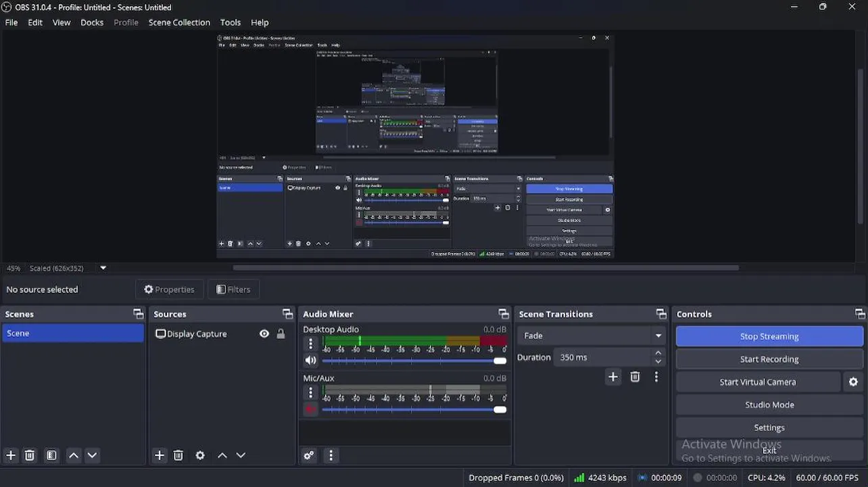Open the View menu
This screenshot has width=868, height=487.
click(62, 22)
